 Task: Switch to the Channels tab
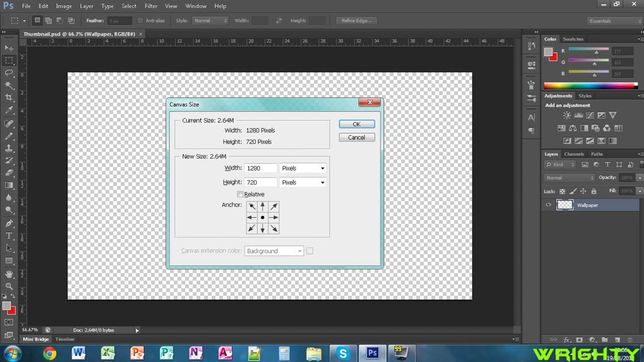click(x=574, y=154)
